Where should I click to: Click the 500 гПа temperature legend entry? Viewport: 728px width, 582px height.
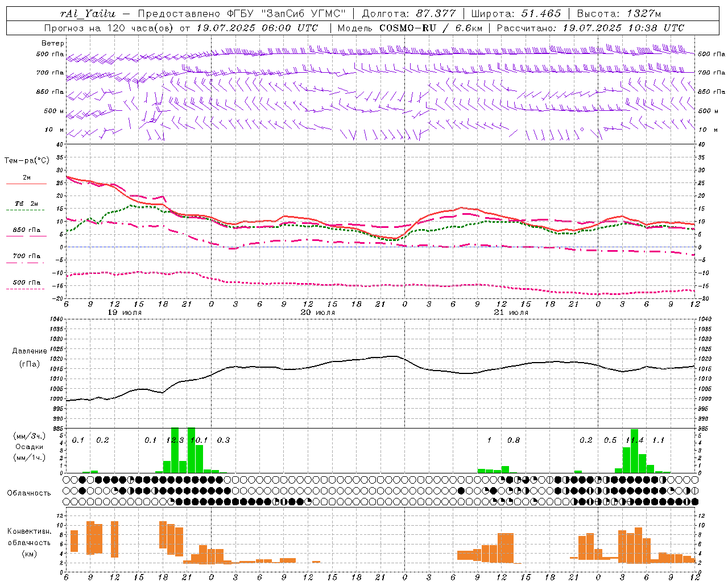pos(27,282)
